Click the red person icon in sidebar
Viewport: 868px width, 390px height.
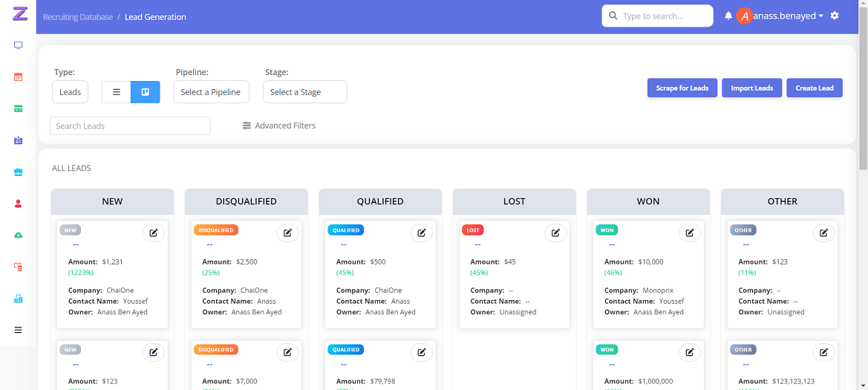click(19, 204)
